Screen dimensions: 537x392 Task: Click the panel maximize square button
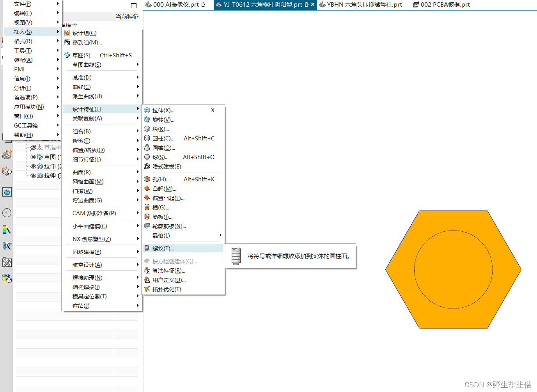(134, 5)
